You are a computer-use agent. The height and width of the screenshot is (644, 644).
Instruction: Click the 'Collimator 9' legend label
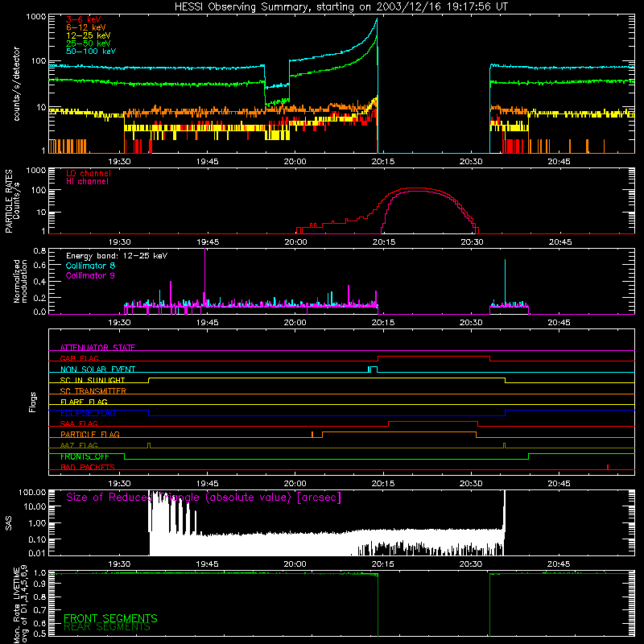tap(91, 275)
